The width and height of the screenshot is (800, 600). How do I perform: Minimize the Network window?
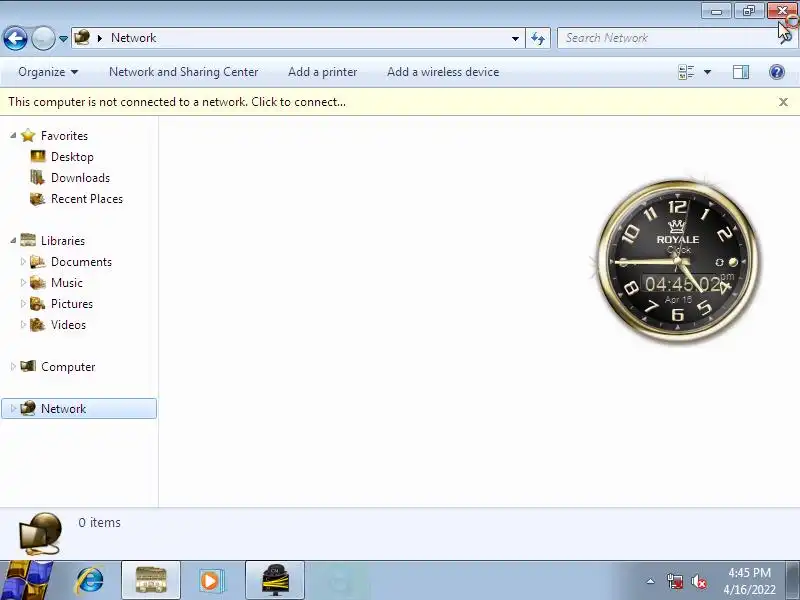tap(716, 11)
